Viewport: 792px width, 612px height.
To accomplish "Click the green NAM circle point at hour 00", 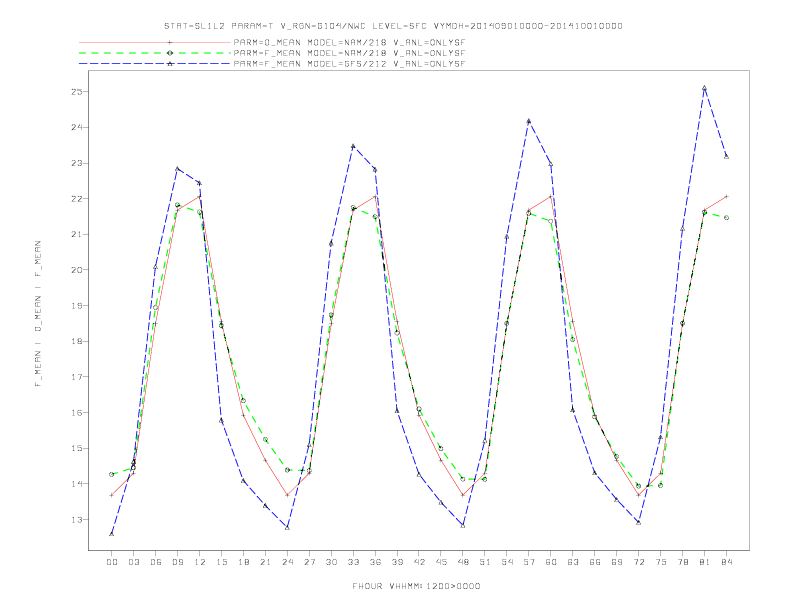I will (x=112, y=474).
